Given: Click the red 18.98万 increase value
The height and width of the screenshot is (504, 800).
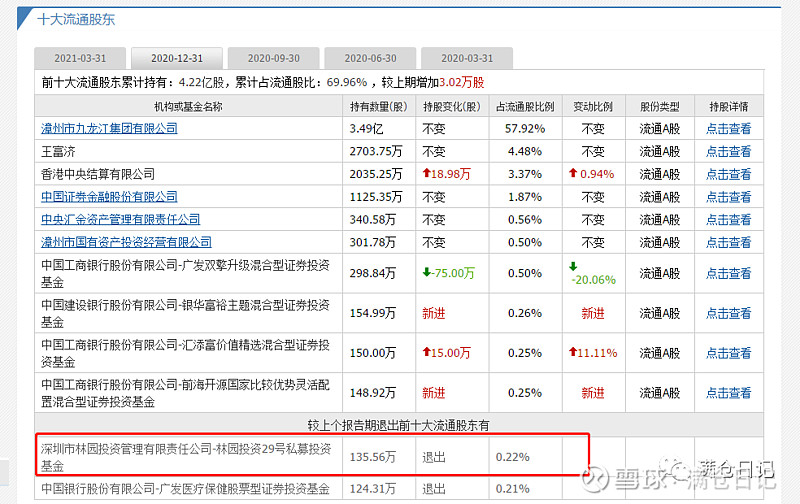Looking at the screenshot, I should point(446,174).
